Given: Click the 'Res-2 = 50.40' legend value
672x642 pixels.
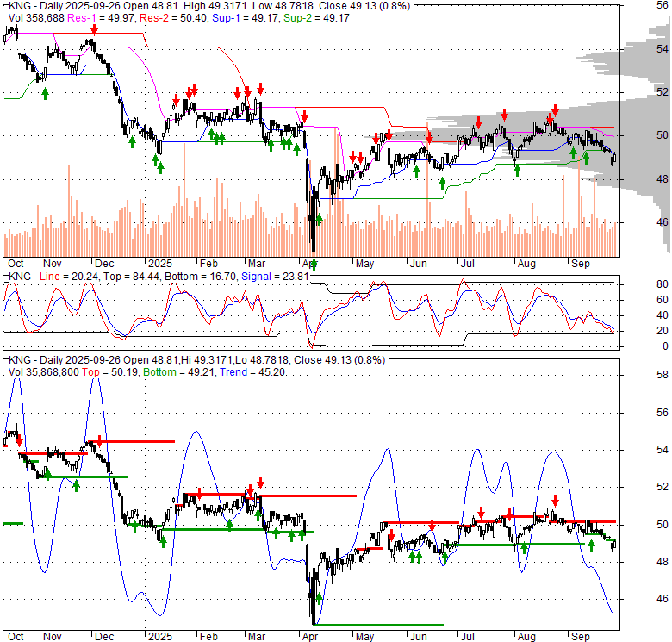Looking at the screenshot, I should pos(174,18).
